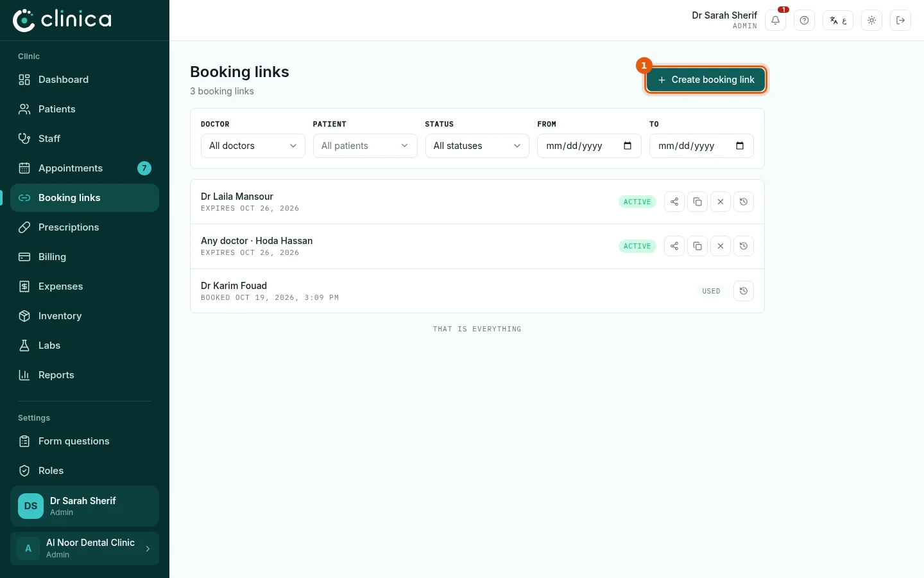The height and width of the screenshot is (578, 924).
Task: Click the Clinica logo
Action: point(62,21)
